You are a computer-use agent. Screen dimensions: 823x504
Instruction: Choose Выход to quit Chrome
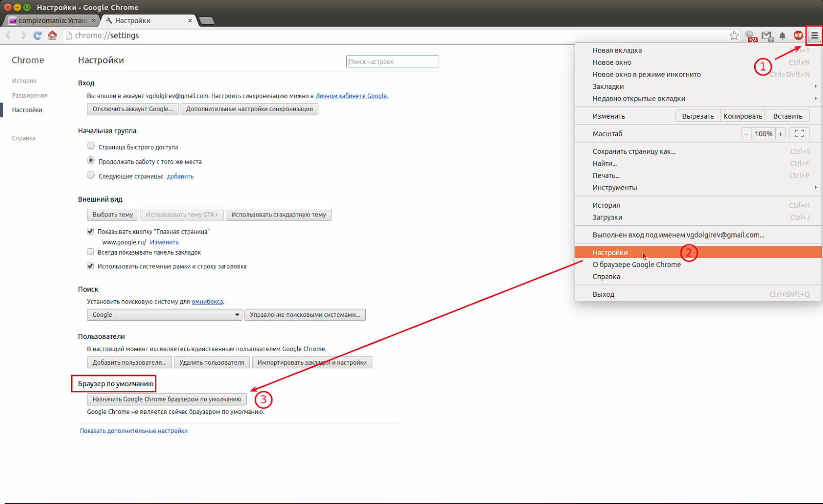698,294
